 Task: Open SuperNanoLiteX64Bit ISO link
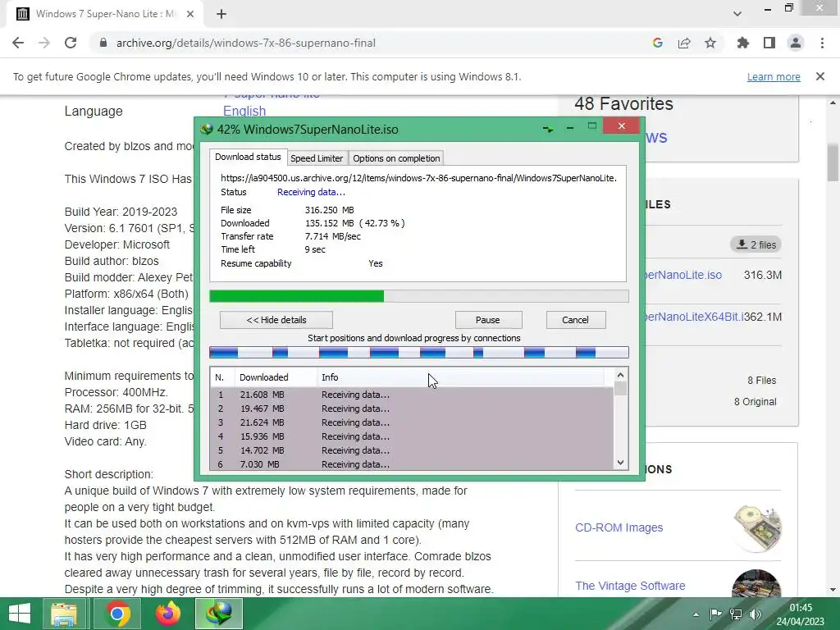click(x=694, y=317)
